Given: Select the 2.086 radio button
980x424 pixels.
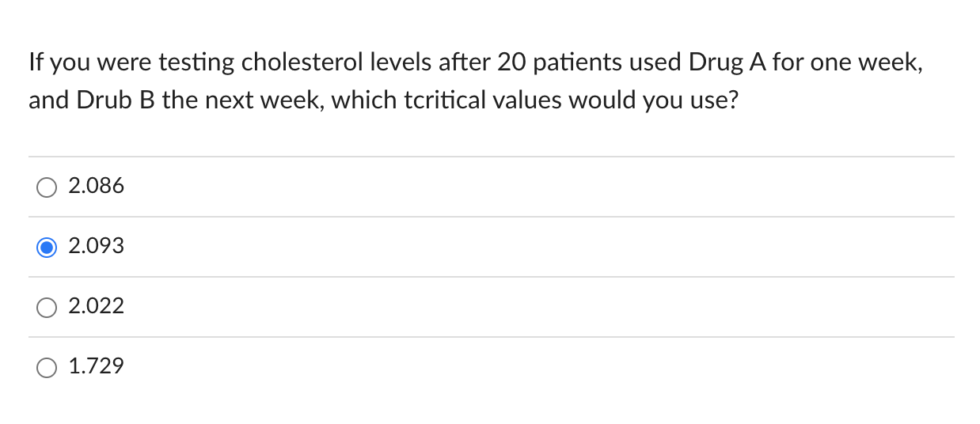Looking at the screenshot, I should (47, 187).
